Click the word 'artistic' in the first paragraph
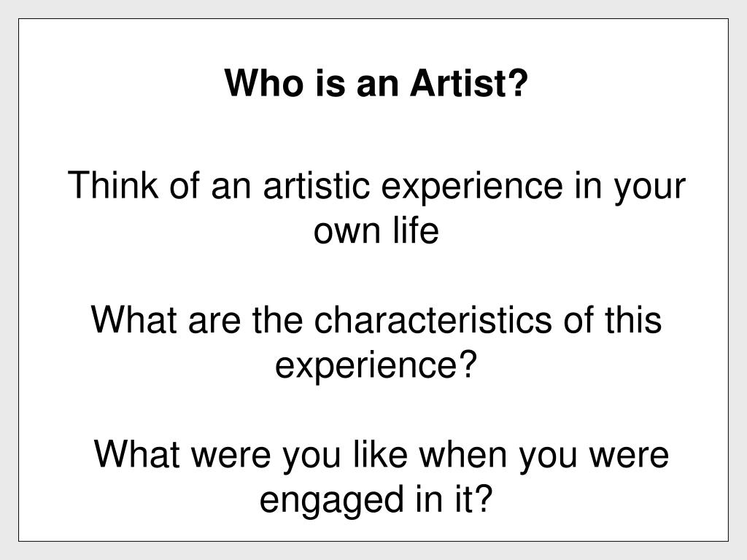The image size is (747, 560). (x=317, y=184)
